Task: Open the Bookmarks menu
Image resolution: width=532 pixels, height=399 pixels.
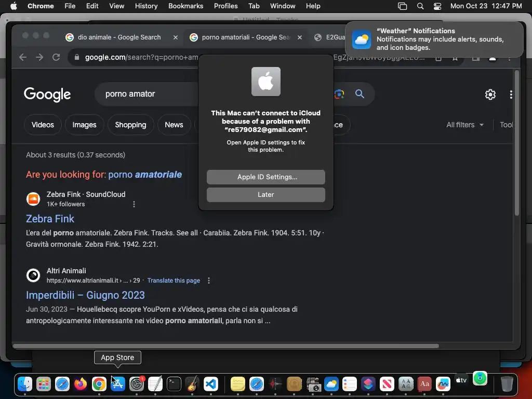Action: pos(185,6)
